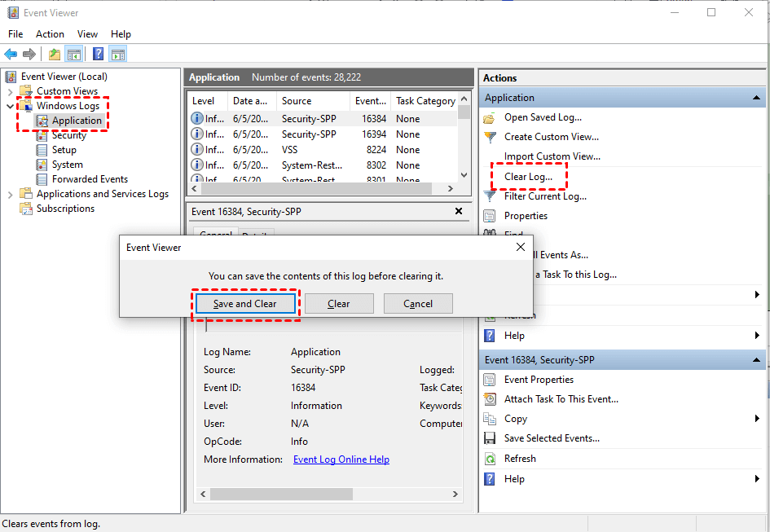Screen dimensions: 770x532
Task: Click the Event Properties icon in Actions
Action: 490,380
